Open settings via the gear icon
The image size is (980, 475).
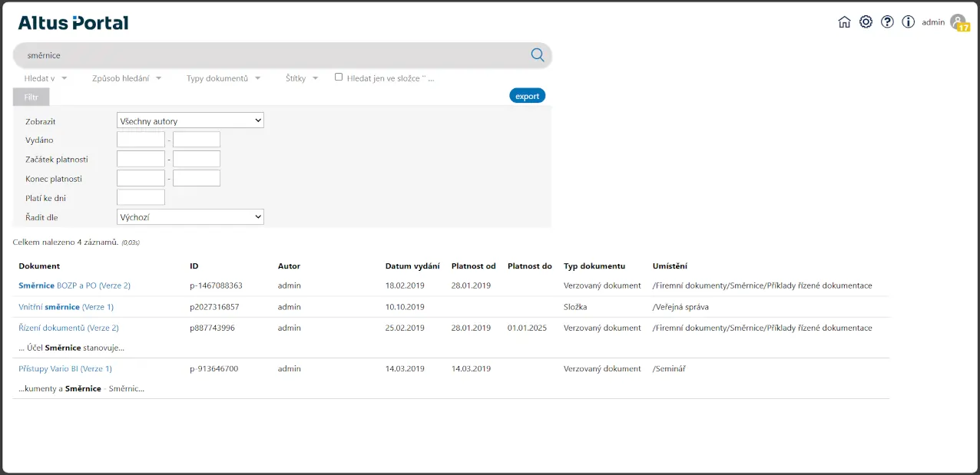[866, 22]
